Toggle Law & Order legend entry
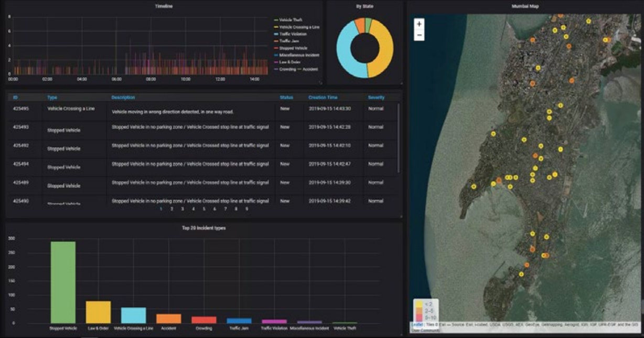Viewport: 644px width, 338px height. (x=291, y=62)
